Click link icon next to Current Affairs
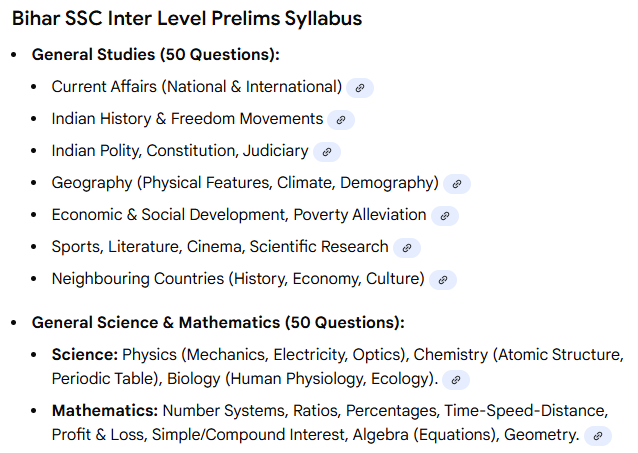This screenshot has width=638, height=453. (x=360, y=88)
